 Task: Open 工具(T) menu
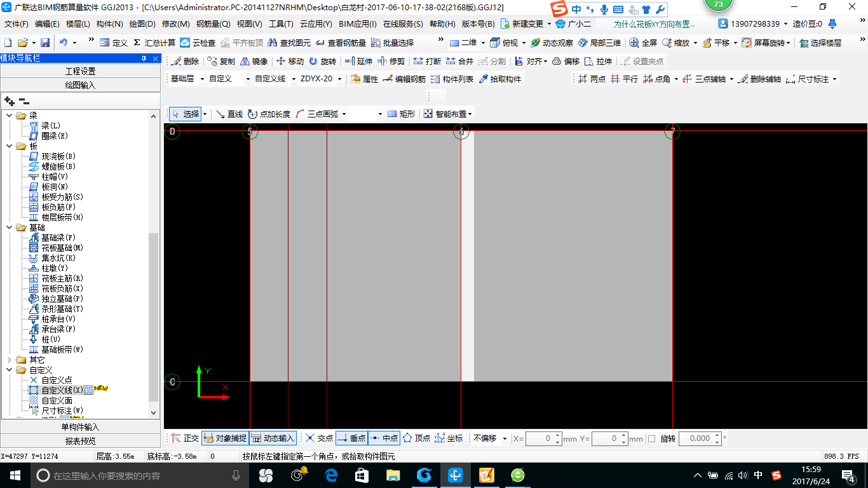[x=281, y=24]
